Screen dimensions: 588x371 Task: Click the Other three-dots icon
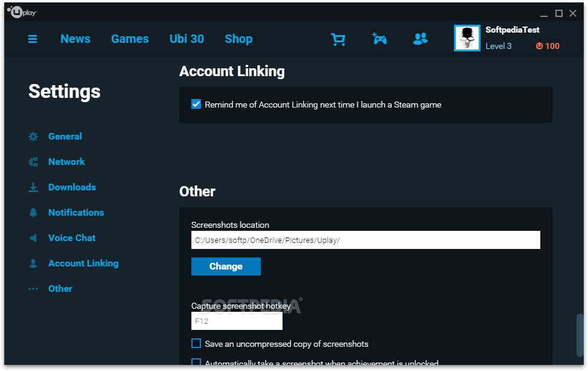[x=33, y=289]
